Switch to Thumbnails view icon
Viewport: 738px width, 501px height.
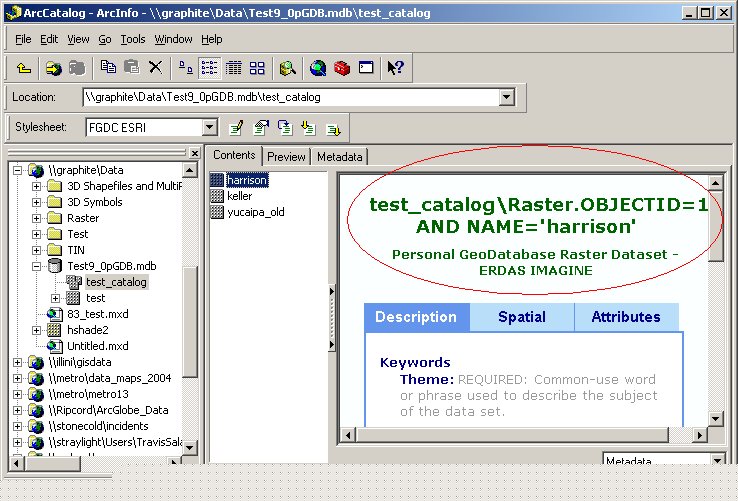pos(257,68)
